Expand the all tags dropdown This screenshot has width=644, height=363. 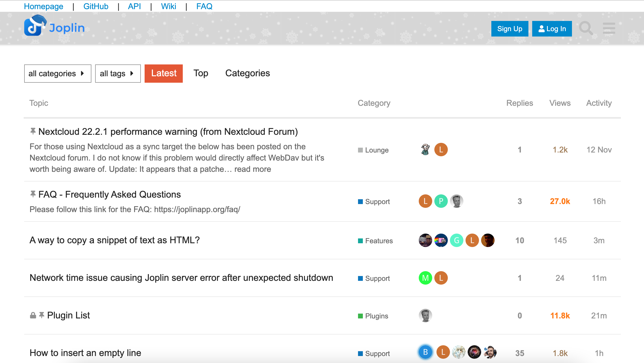pyautogui.click(x=118, y=73)
